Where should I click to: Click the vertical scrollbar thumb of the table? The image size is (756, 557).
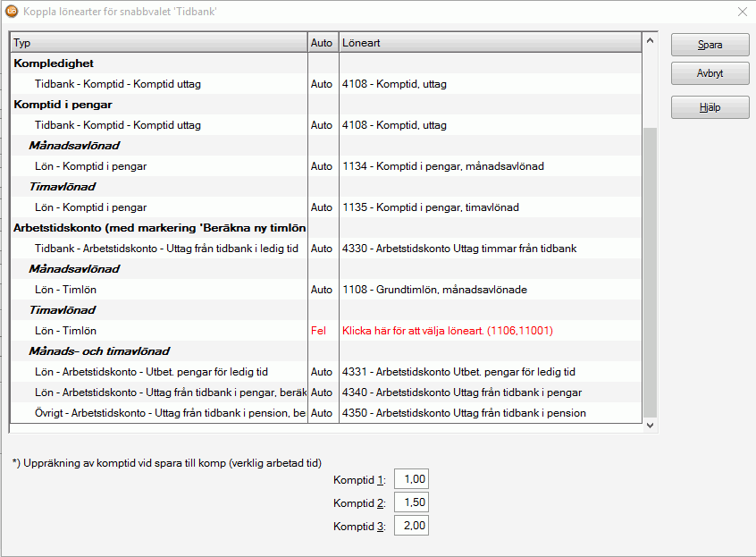click(650, 272)
